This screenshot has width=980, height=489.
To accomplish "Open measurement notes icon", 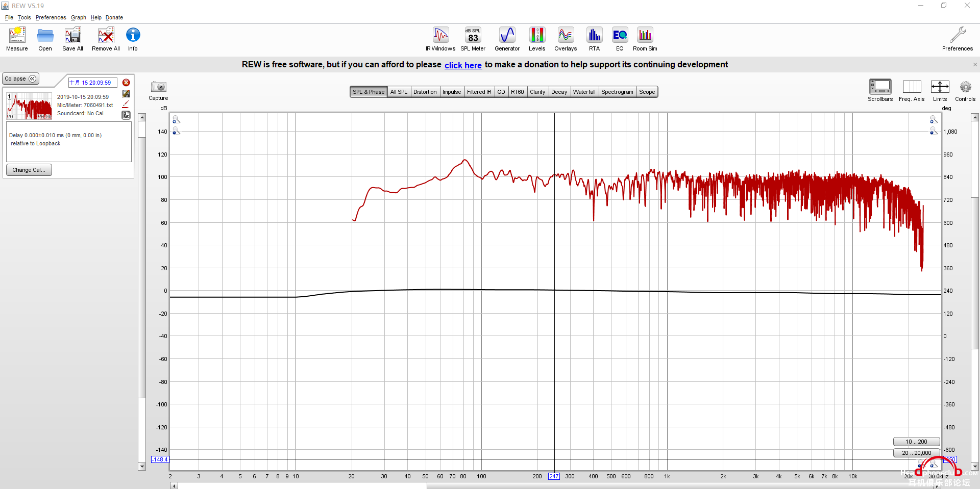I will 126,115.
